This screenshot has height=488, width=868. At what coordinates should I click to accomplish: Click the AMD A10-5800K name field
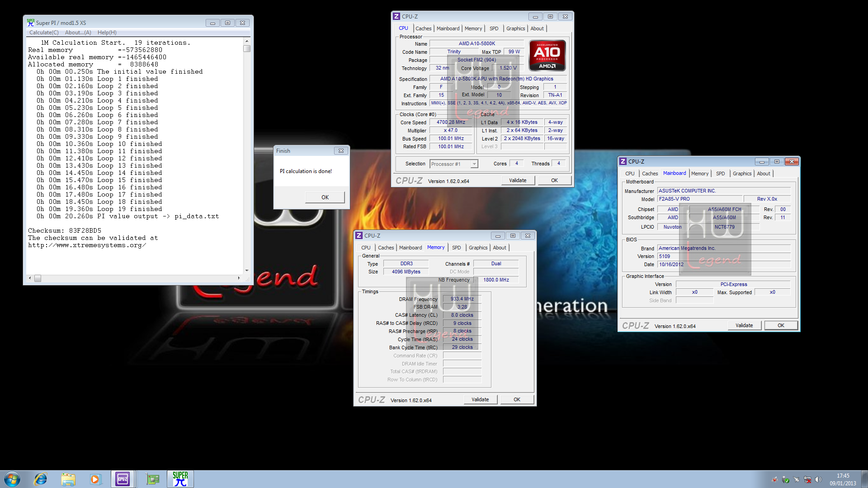click(x=476, y=44)
